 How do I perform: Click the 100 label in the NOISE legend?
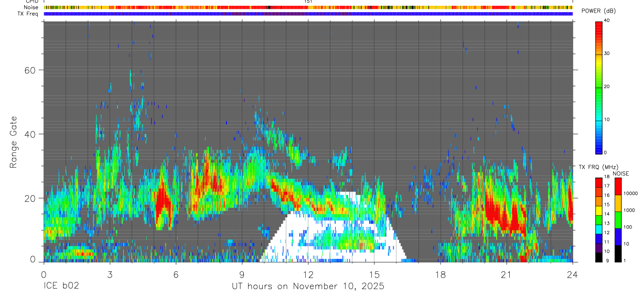pyautogui.click(x=628, y=227)
